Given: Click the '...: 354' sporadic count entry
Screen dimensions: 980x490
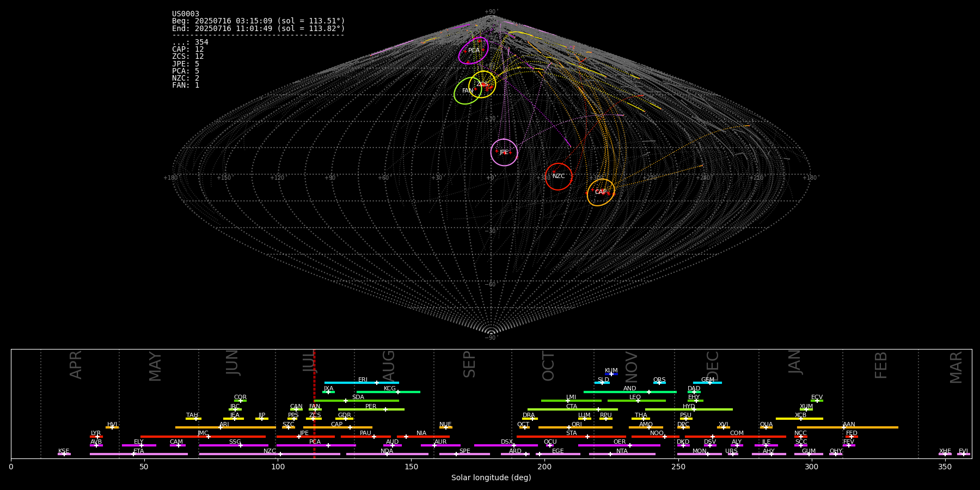Looking at the screenshot, I should tap(190, 42).
